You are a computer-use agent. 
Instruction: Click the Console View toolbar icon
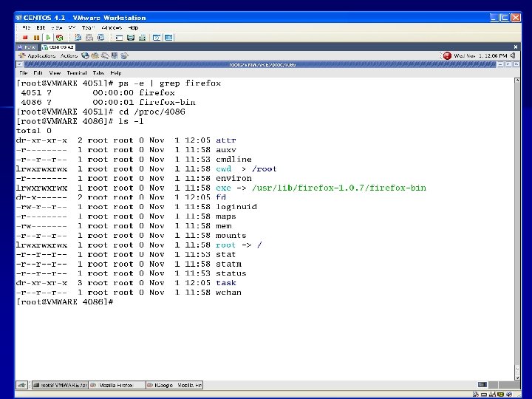click(168, 38)
